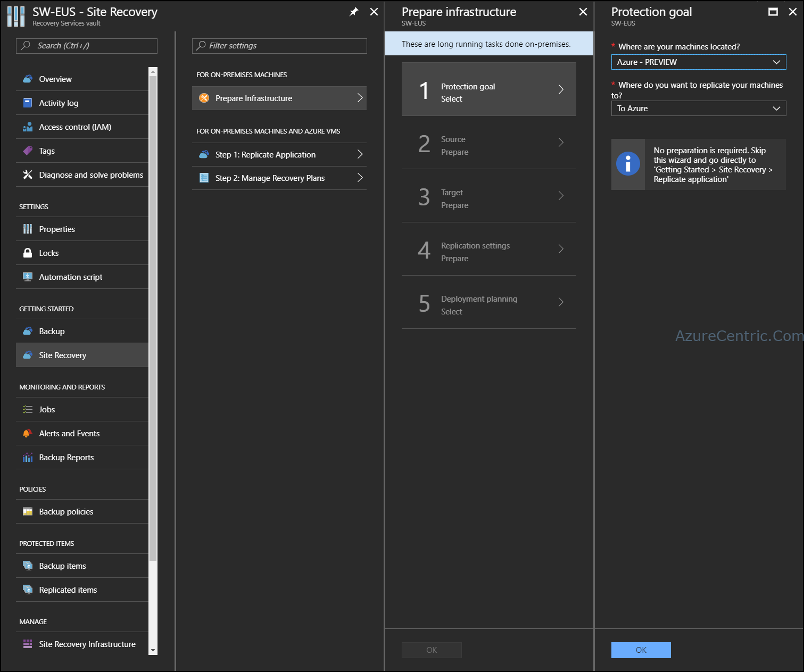
Task: Click the Filter settings field
Action: coord(279,46)
